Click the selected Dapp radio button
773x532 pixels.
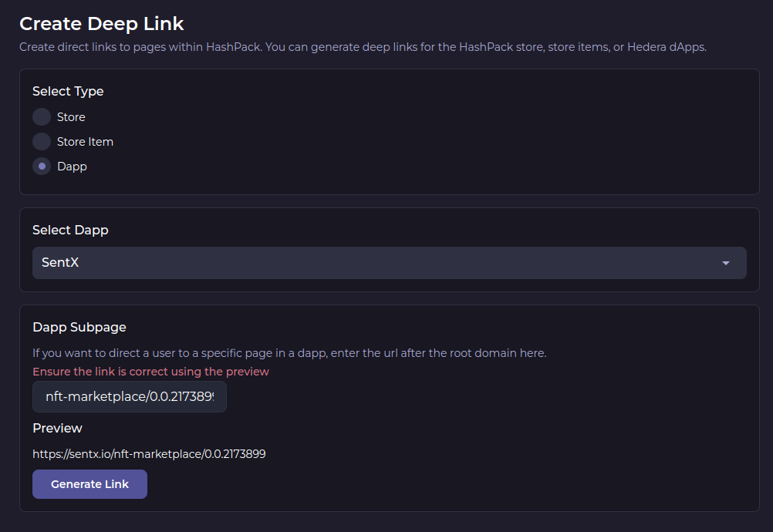[x=42, y=167]
